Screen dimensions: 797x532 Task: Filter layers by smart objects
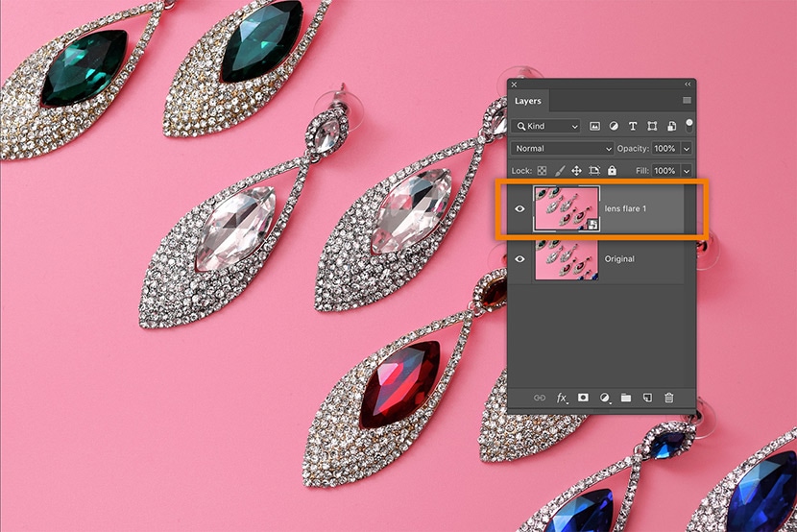click(x=671, y=126)
